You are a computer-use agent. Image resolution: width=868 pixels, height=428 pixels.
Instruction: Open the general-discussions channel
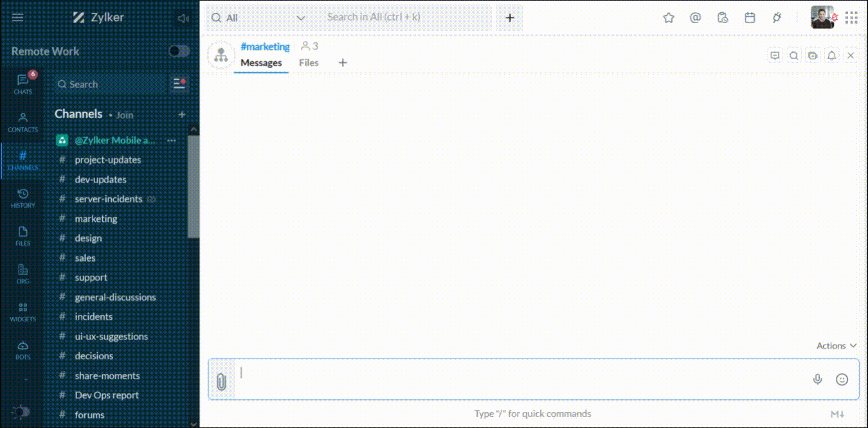(116, 297)
